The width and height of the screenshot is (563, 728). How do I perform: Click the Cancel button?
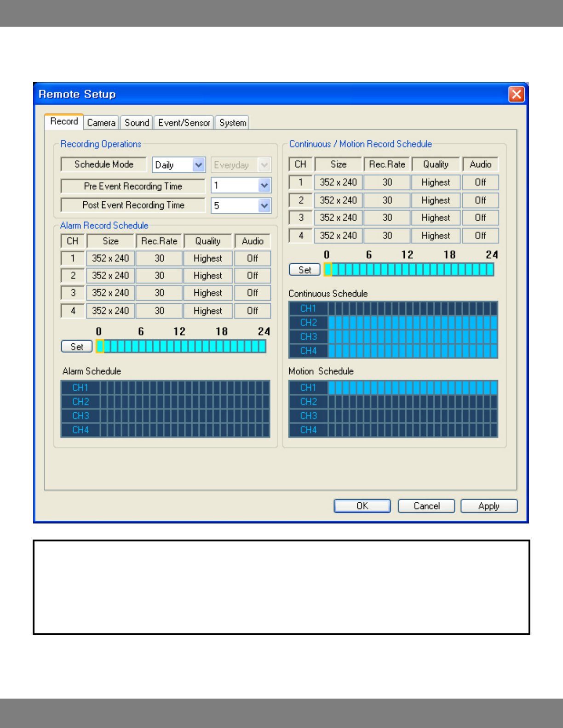426,506
